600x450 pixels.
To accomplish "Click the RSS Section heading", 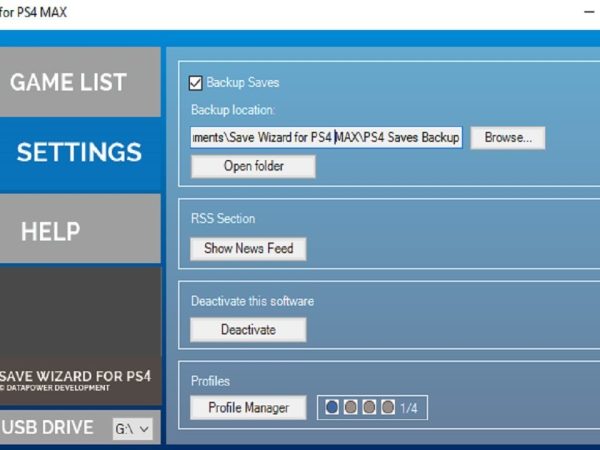I will [x=223, y=219].
